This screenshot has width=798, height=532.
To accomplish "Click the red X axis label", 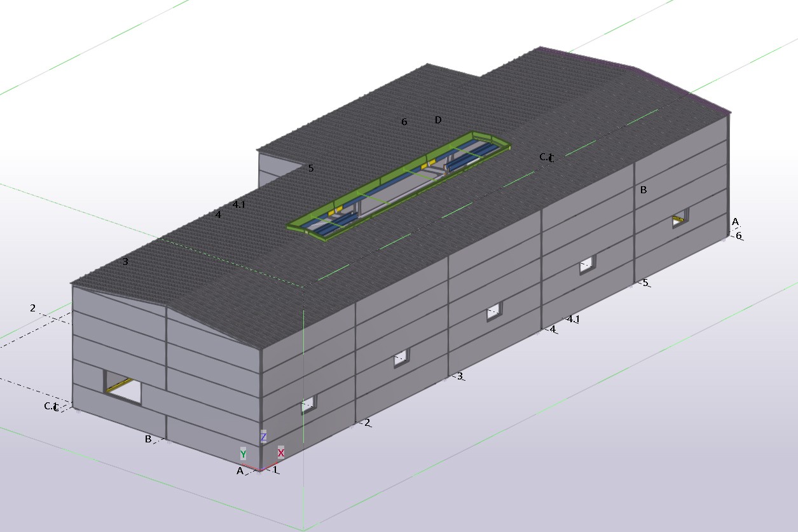I will [x=280, y=453].
